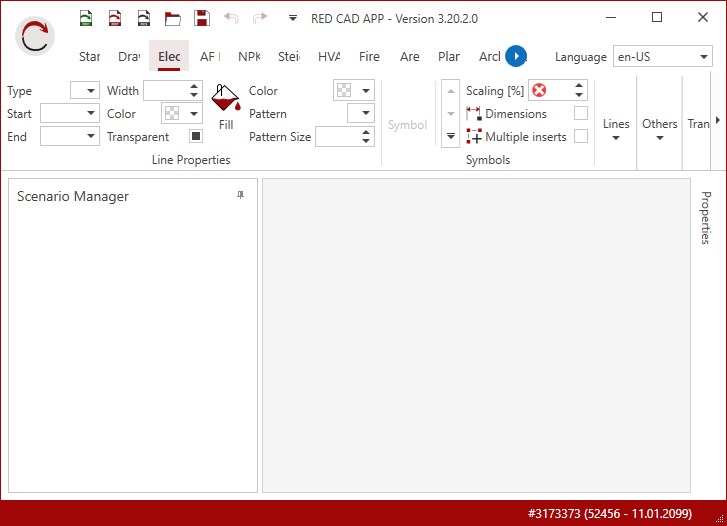Toggle the Transparent checkbox
Screen dimensions: 727x526
click(196, 136)
